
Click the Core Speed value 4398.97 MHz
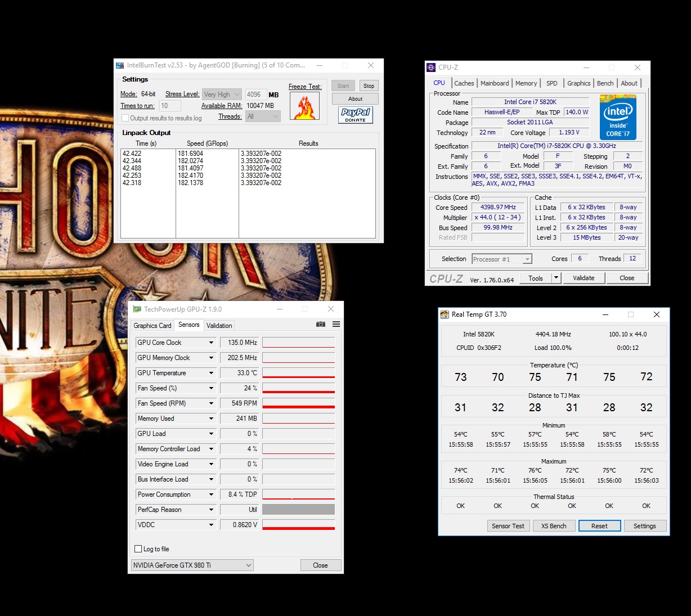[x=498, y=207]
